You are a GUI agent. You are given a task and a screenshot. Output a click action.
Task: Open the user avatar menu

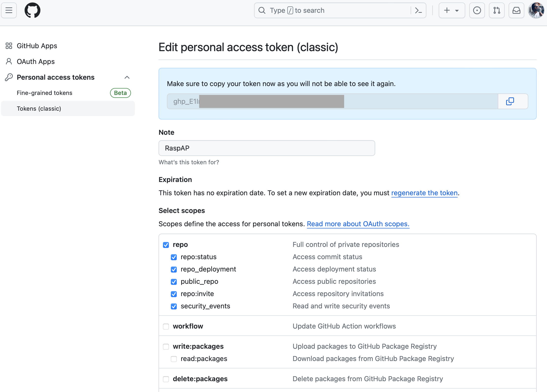536,10
